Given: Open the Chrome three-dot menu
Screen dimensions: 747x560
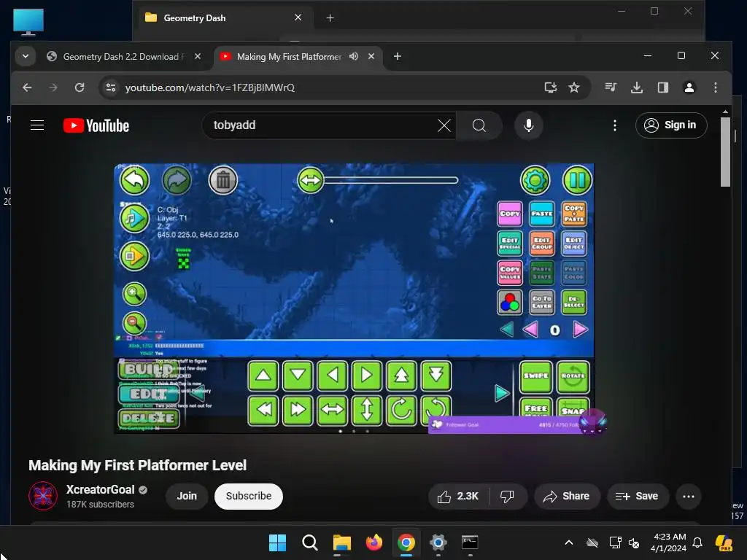Looking at the screenshot, I should pyautogui.click(x=715, y=87).
